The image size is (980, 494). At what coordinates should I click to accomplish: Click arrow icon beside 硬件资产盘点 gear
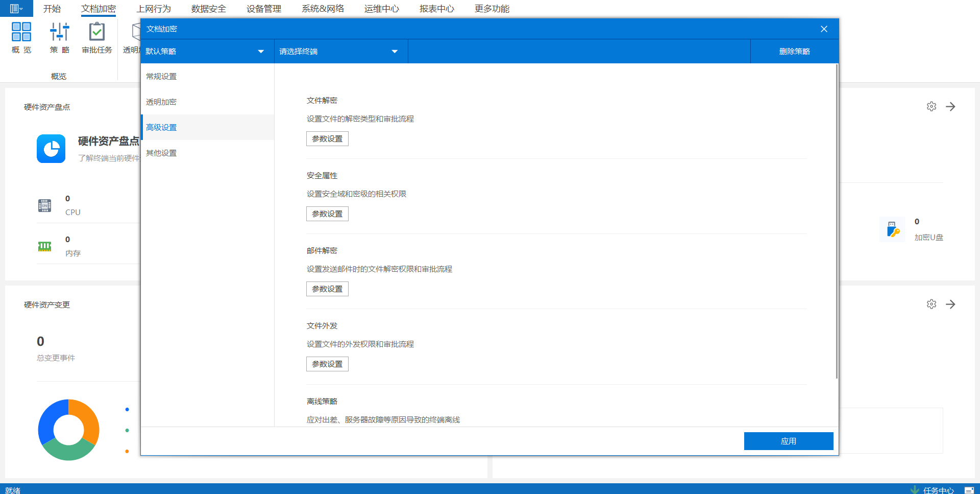click(950, 107)
